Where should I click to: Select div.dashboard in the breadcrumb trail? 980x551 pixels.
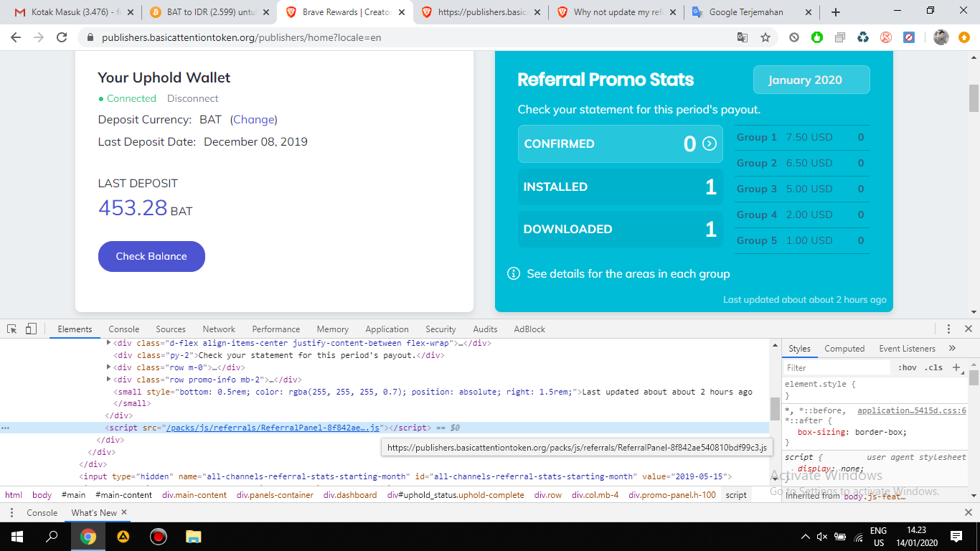[349, 495]
